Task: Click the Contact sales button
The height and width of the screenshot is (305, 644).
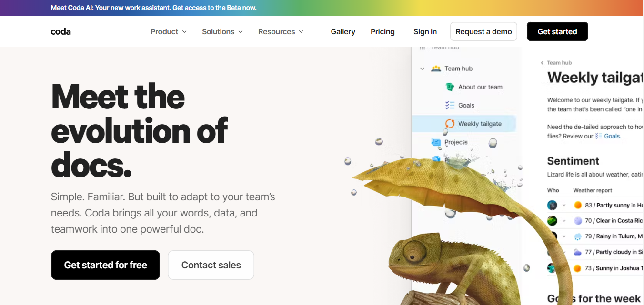Action: click(211, 265)
